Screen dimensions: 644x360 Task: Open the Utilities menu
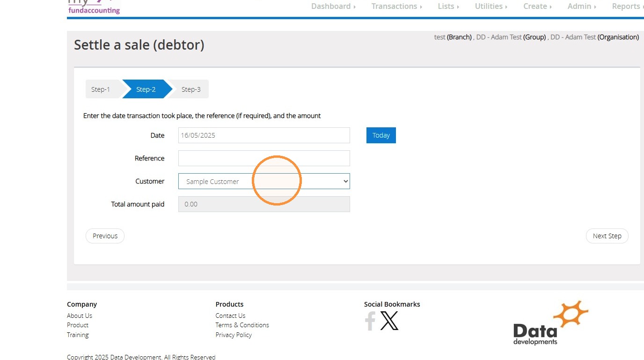(x=491, y=6)
